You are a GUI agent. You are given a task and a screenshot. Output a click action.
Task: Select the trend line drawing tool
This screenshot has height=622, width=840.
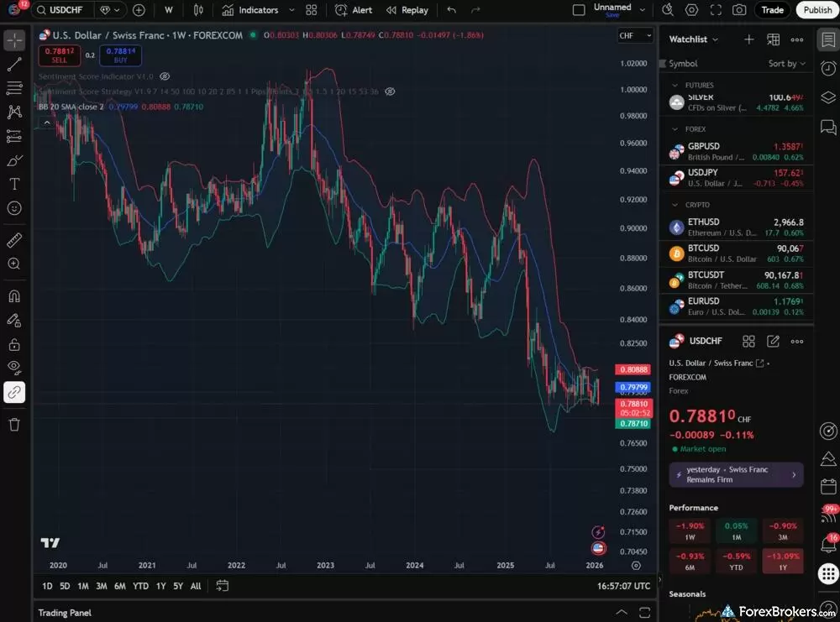click(14, 65)
